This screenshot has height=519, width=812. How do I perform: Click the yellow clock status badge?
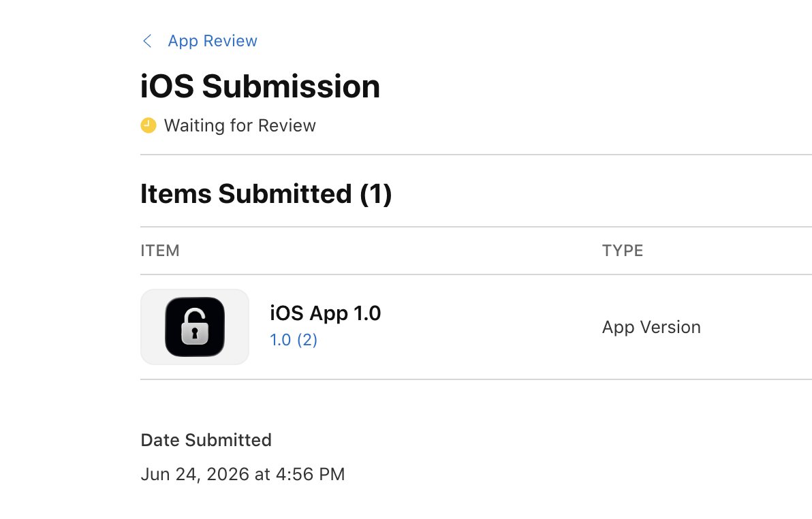pos(148,125)
